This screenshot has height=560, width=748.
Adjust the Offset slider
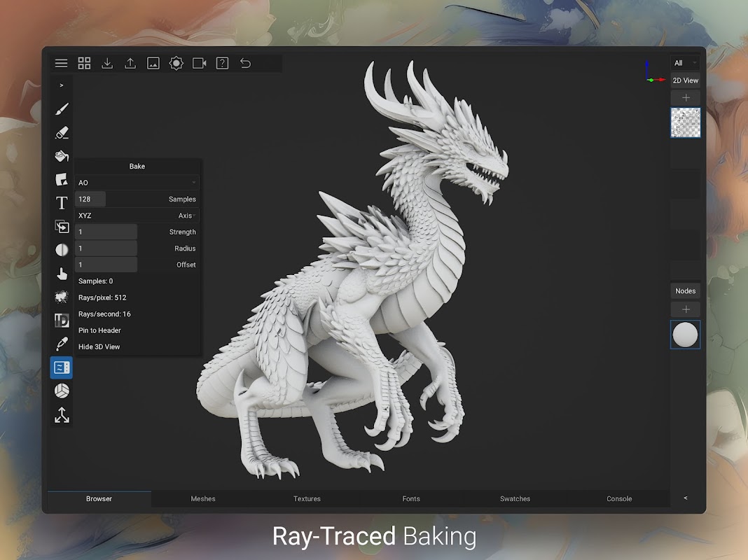coord(106,265)
